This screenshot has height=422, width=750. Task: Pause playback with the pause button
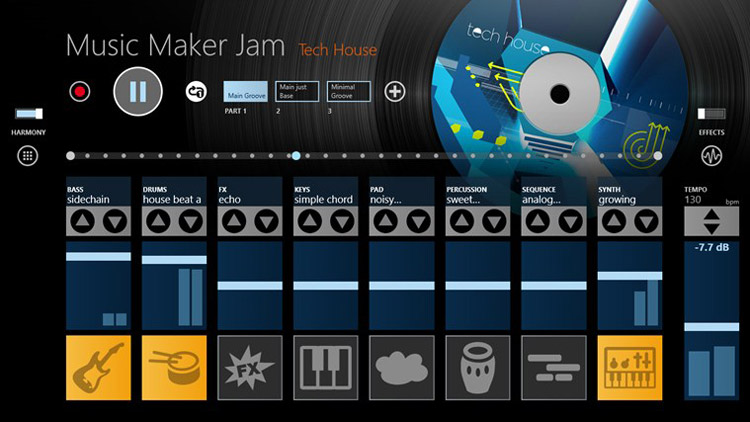pos(138,91)
